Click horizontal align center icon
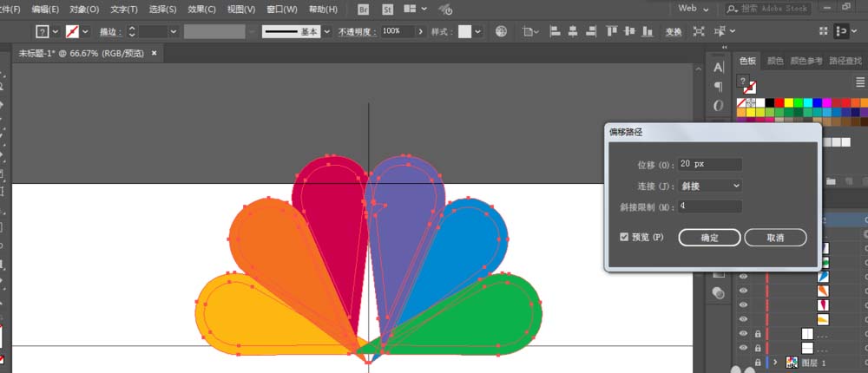The width and height of the screenshot is (868, 373). point(573,31)
